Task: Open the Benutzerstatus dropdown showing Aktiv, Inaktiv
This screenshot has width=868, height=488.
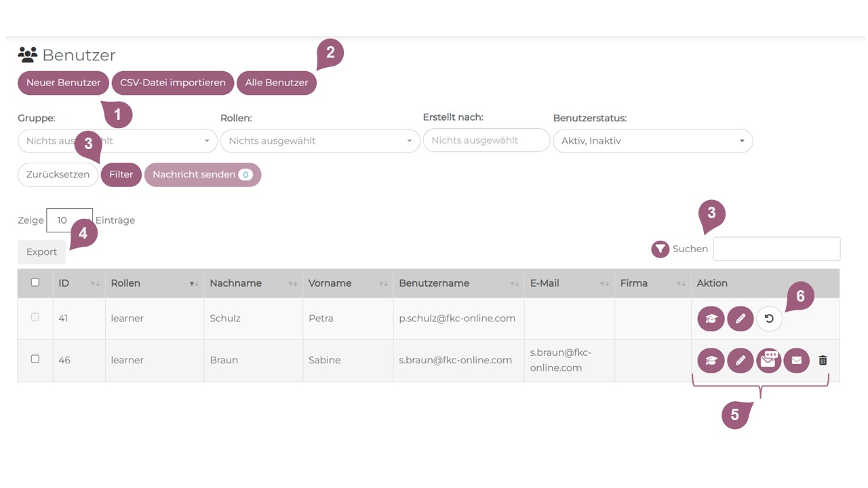Action: [652, 141]
